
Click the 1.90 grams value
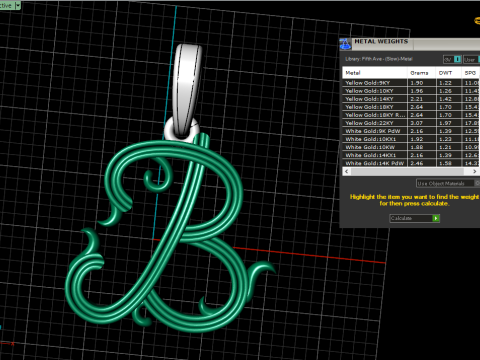click(417, 83)
